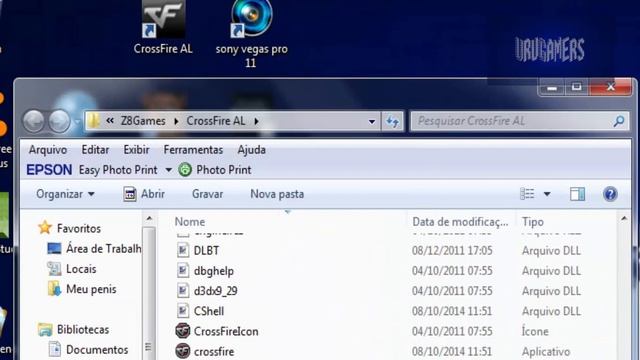640x360 pixels.
Task: Open the Editar menu
Action: 95,150
